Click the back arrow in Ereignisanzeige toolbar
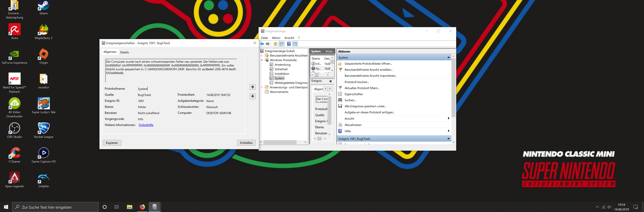Image resolution: width=644 pixels, height=212 pixels. [262, 44]
